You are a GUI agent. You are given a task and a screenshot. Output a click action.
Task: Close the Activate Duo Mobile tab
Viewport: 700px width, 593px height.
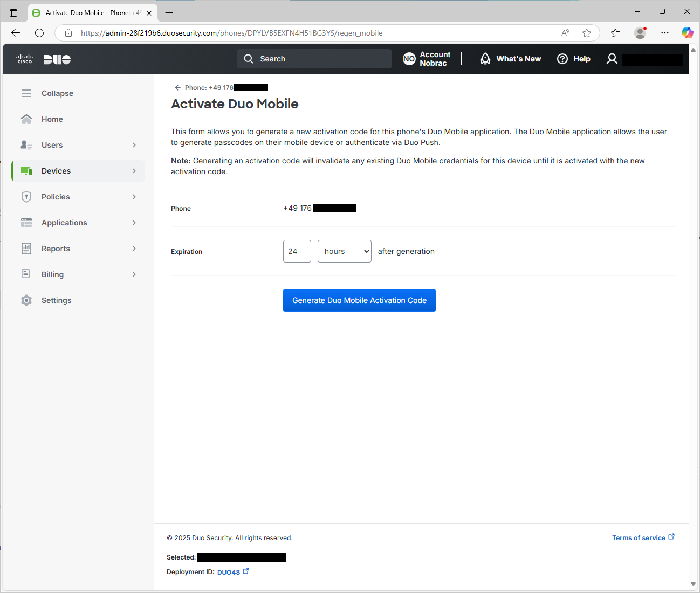point(149,13)
